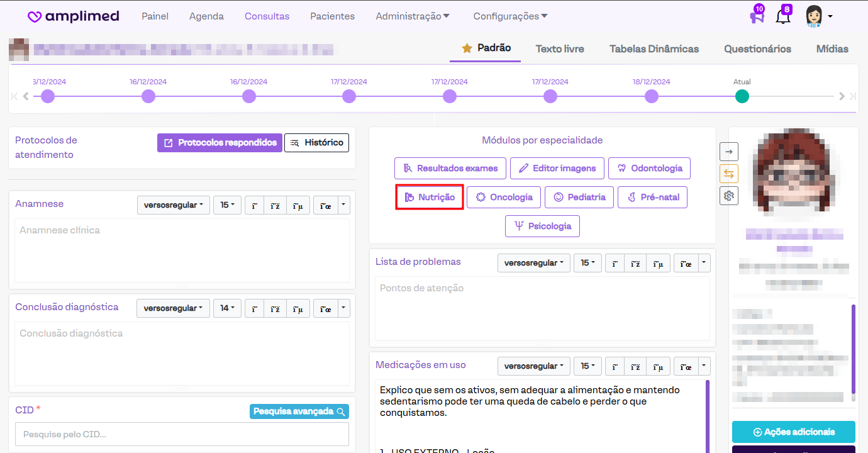The height and width of the screenshot is (453, 868).
Task: Open Anamnese font family dropdown
Action: click(x=173, y=205)
